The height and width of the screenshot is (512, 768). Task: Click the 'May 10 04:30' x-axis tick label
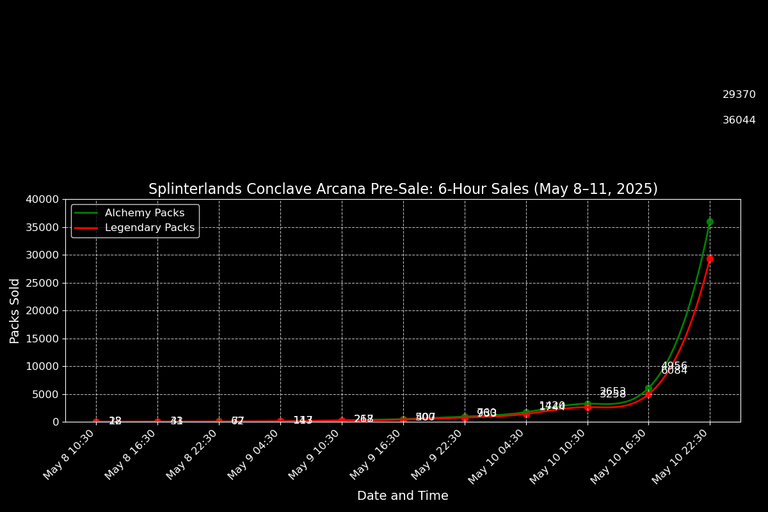(496, 457)
